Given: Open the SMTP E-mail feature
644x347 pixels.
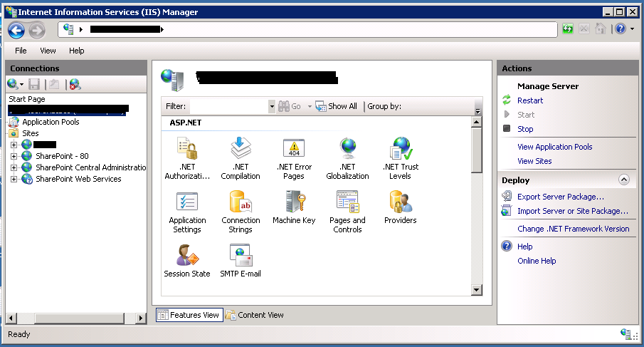Looking at the screenshot, I should pos(241,261).
